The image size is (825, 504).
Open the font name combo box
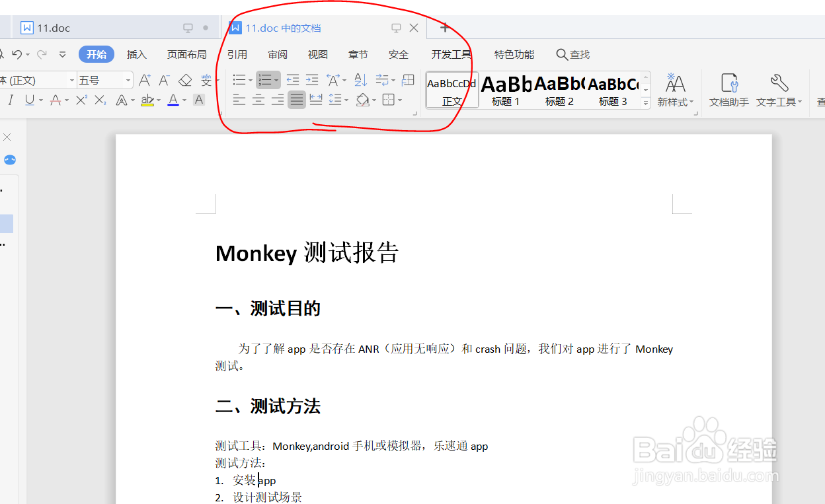coord(38,80)
